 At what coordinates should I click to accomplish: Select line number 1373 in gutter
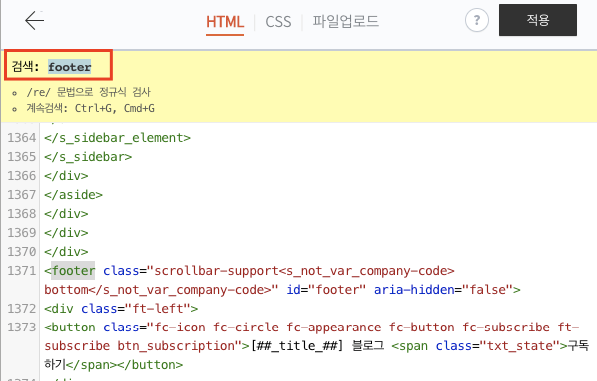[x=22, y=327]
